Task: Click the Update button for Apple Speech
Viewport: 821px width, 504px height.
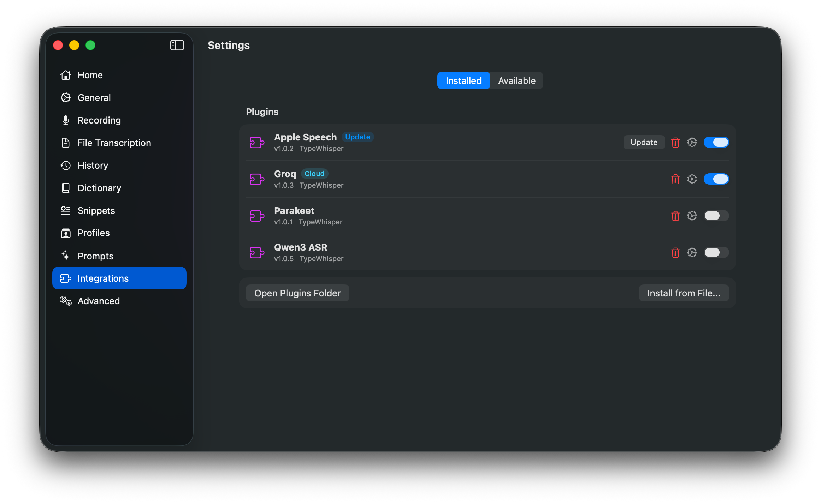Action: coord(644,142)
